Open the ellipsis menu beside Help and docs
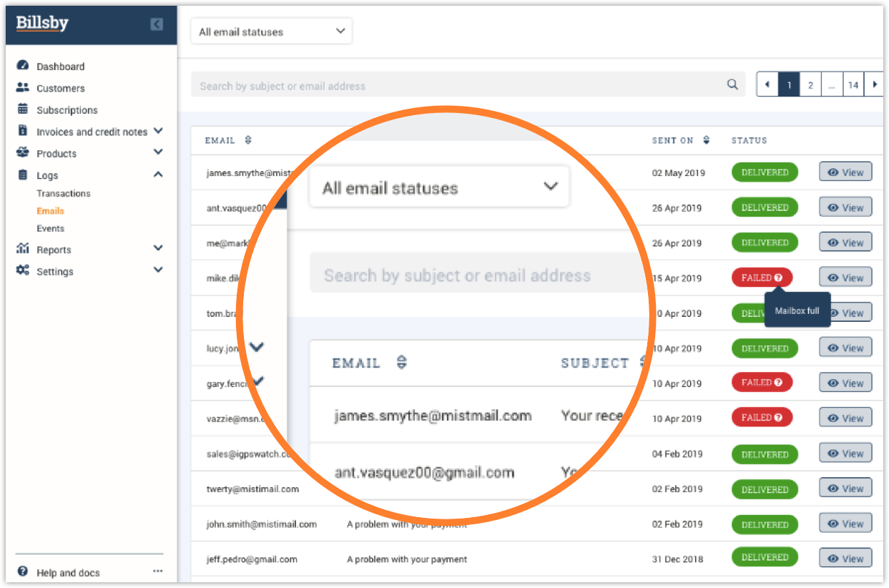The height and width of the screenshot is (588, 889). tap(157, 572)
